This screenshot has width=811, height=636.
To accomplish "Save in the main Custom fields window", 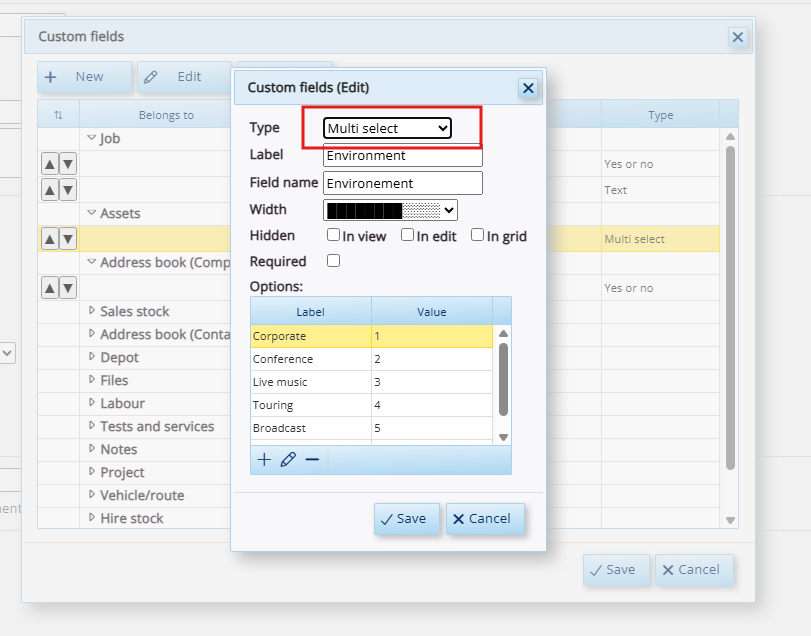I will point(616,570).
